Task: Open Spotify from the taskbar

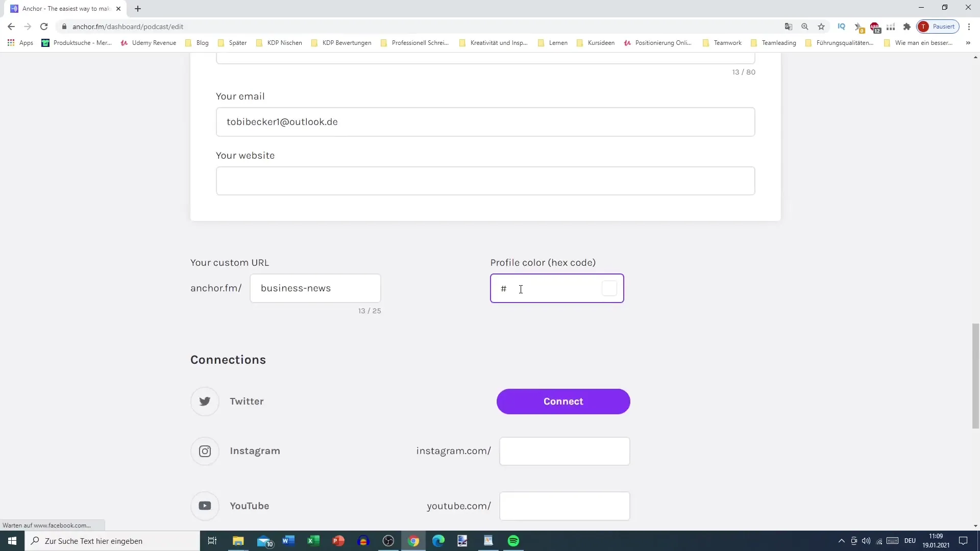Action: [x=513, y=541]
